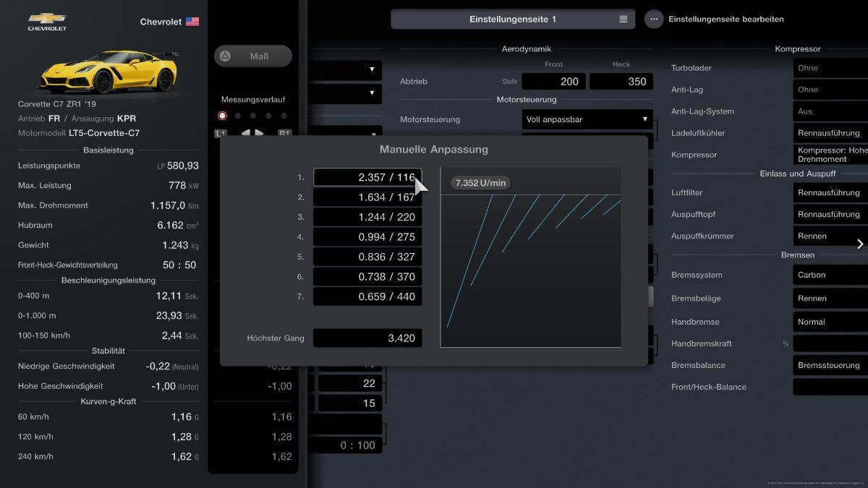Screen dimensions: 868x488
Task: Select the background field showing 0 : 100
Action: tap(347, 445)
